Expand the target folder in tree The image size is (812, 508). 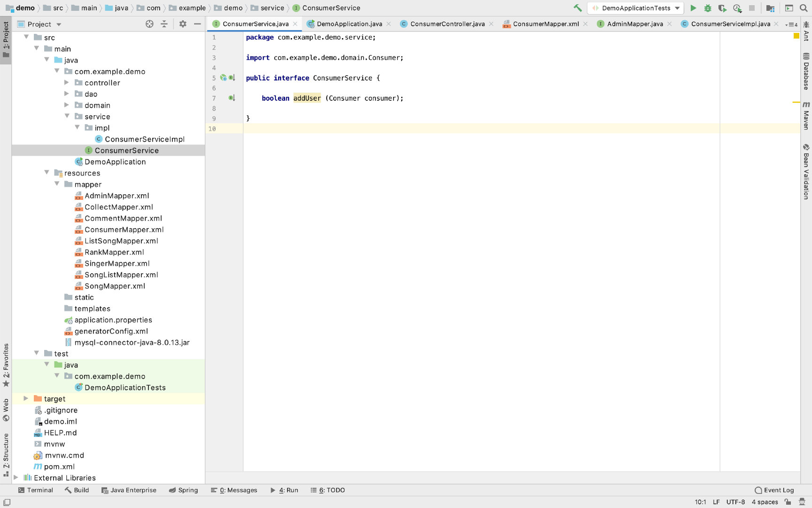tap(26, 398)
